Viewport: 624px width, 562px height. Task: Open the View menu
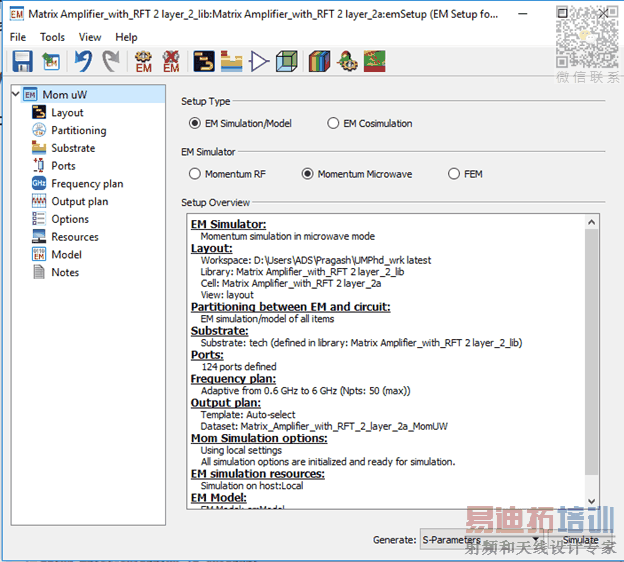click(x=90, y=37)
